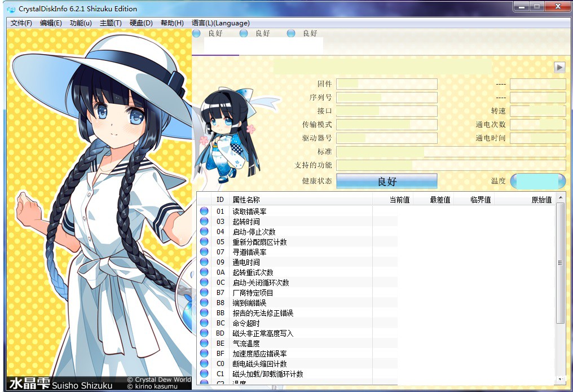Select the 端到端错误 attribute row
573x392 pixels.
[376, 302]
